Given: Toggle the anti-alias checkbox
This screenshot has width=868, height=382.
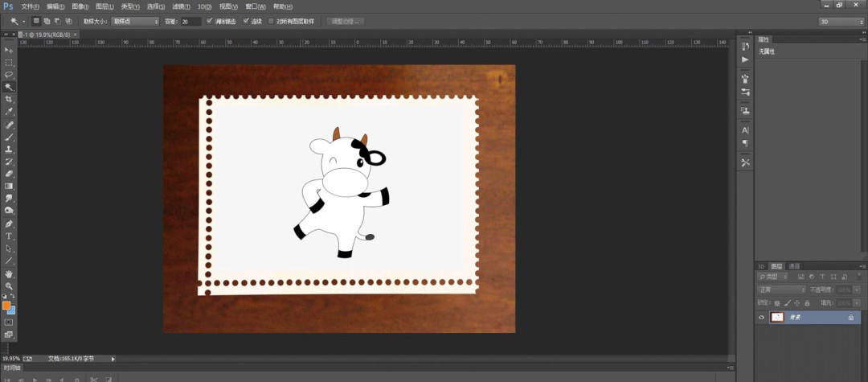Looking at the screenshot, I should (209, 21).
